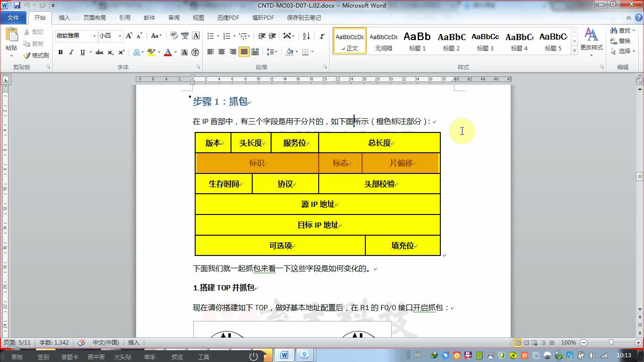Switch to the References (引用) tab
The height and width of the screenshot is (362, 644).
[x=124, y=17]
